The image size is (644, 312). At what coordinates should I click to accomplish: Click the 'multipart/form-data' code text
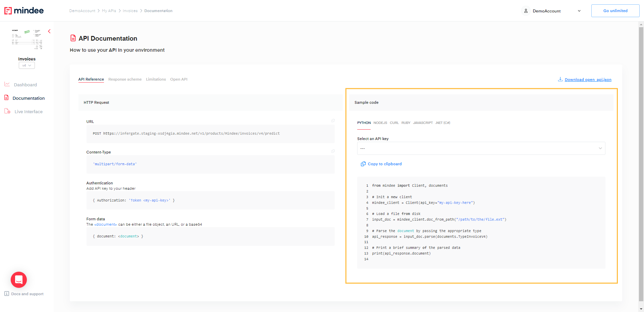[115, 164]
